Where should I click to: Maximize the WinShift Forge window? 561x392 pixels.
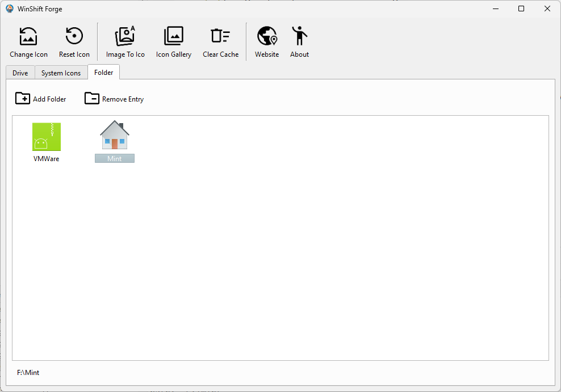pos(521,9)
